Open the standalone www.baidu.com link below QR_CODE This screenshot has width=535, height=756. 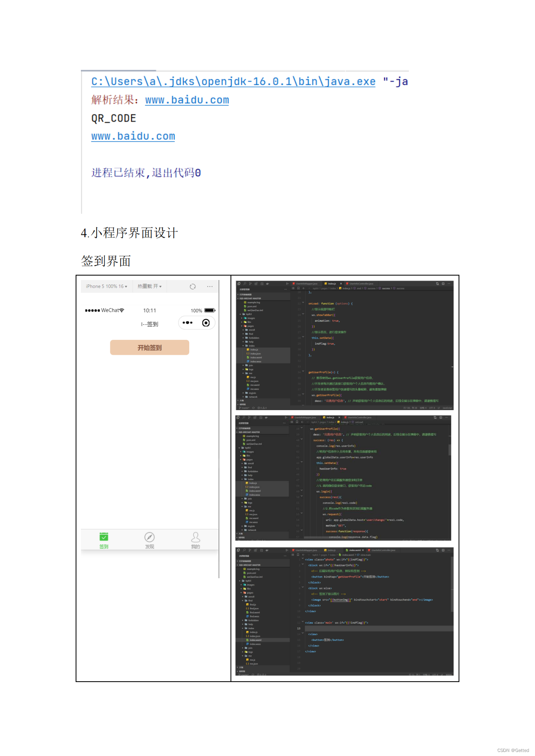click(x=133, y=136)
